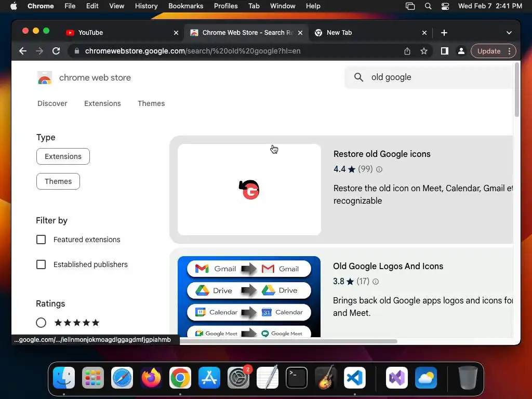This screenshot has height=399, width=532.
Task: Bookmark this page with the star icon
Action: [x=424, y=51]
